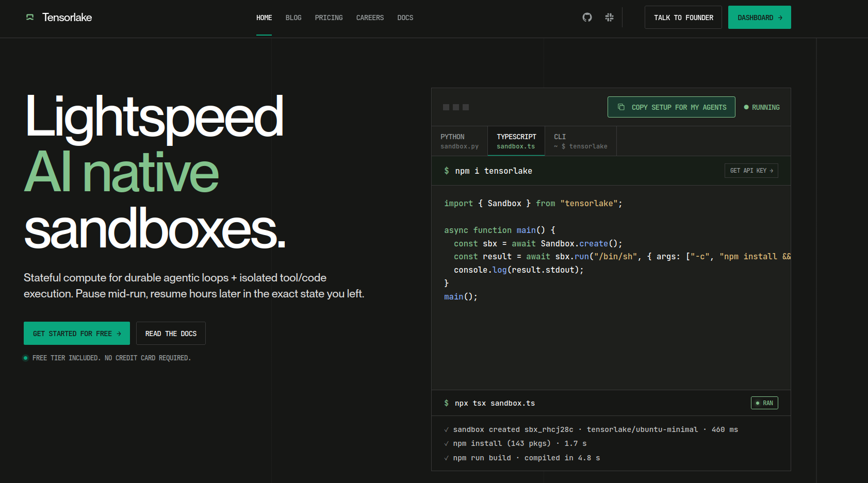868x483 pixels.
Task: Click the 'main();' code line
Action: coord(461,297)
